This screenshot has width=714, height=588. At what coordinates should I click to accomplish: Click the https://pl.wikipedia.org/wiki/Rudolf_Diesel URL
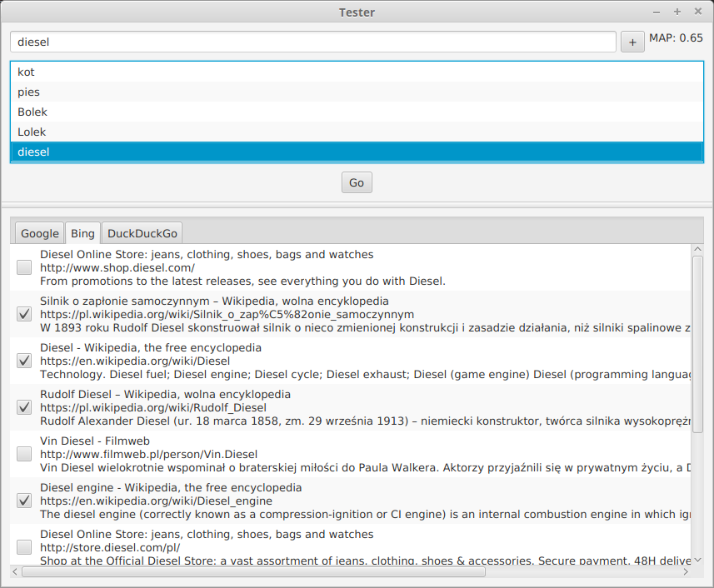(x=153, y=408)
